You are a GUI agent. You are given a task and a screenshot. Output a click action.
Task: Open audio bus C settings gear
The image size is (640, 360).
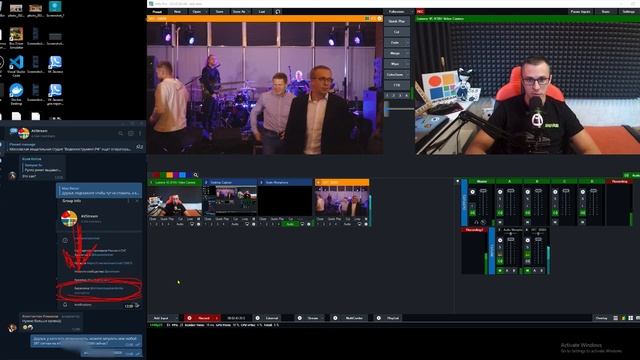555,191
